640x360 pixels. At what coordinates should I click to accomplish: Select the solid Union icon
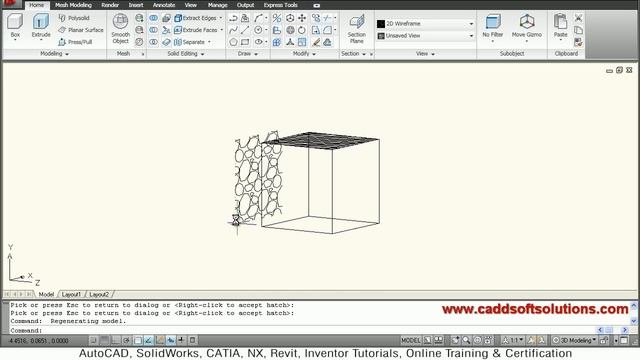(x=153, y=18)
